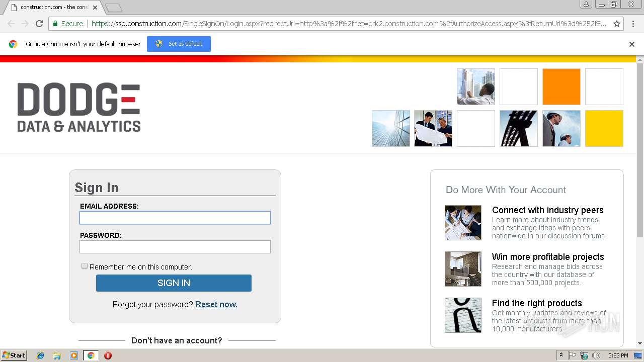644x362 pixels.
Task: Click the volume speaker tray icon
Action: tap(596, 355)
